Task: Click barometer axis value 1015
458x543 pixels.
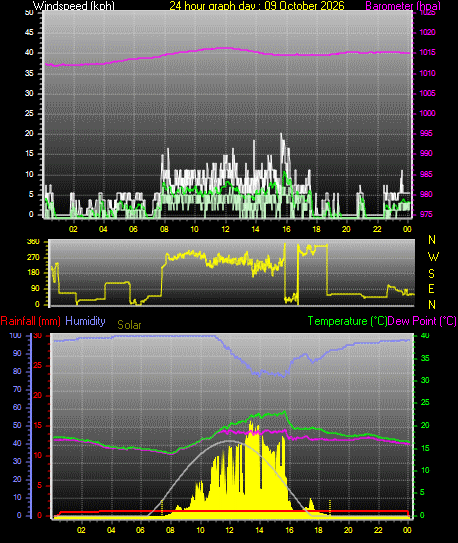Action: [x=427, y=53]
